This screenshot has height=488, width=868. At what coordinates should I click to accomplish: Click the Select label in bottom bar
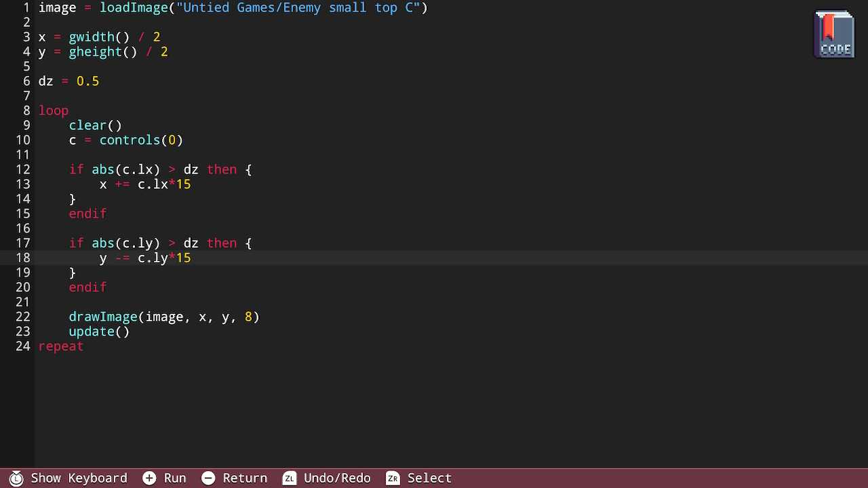pos(429,479)
